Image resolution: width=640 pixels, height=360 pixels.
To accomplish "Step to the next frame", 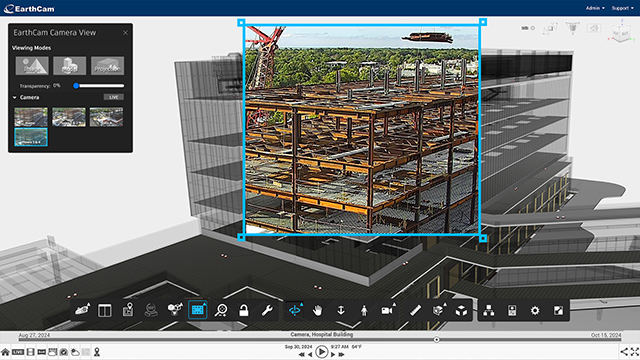I will [x=333, y=355].
